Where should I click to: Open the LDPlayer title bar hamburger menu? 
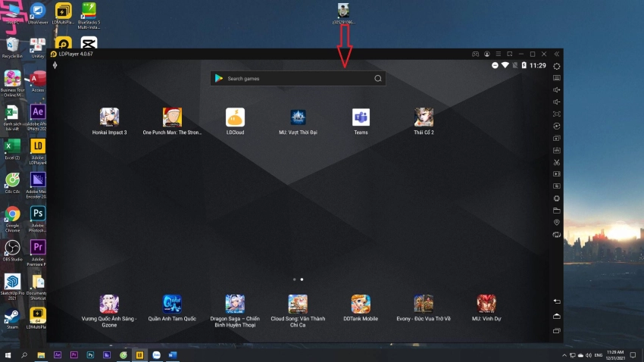(498, 55)
